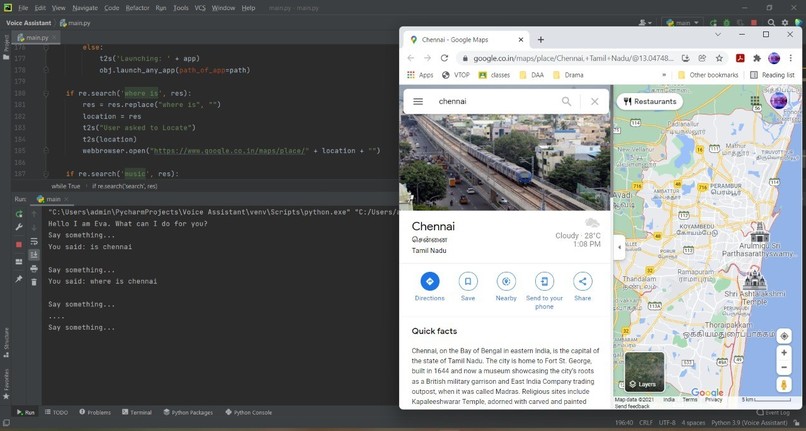Screen dimensions: 806x431
Task: Open Reading list
Action: pos(772,75)
